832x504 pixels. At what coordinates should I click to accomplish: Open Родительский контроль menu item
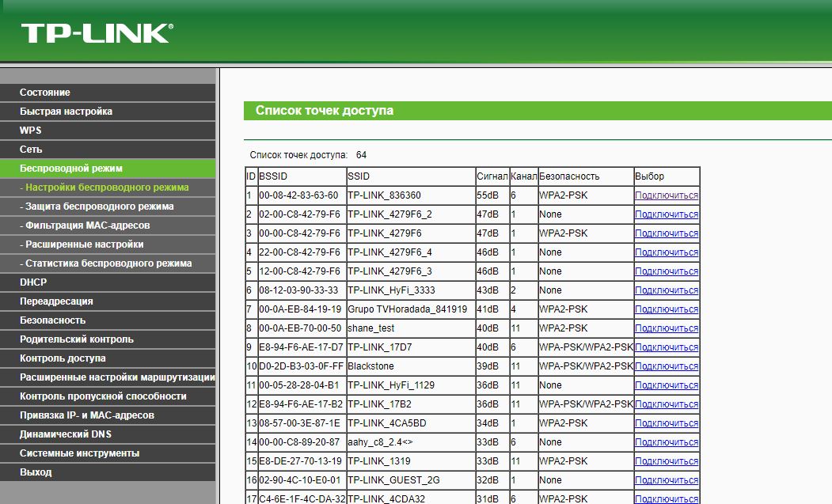click(108, 339)
